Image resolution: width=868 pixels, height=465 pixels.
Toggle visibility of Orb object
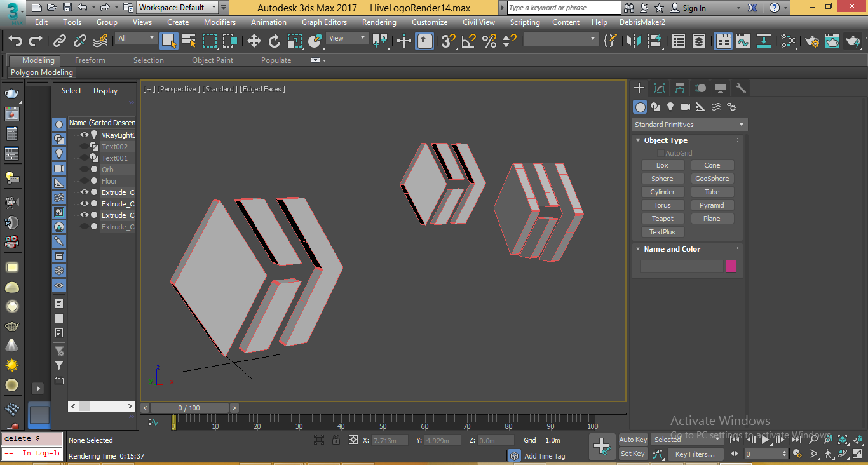84,170
